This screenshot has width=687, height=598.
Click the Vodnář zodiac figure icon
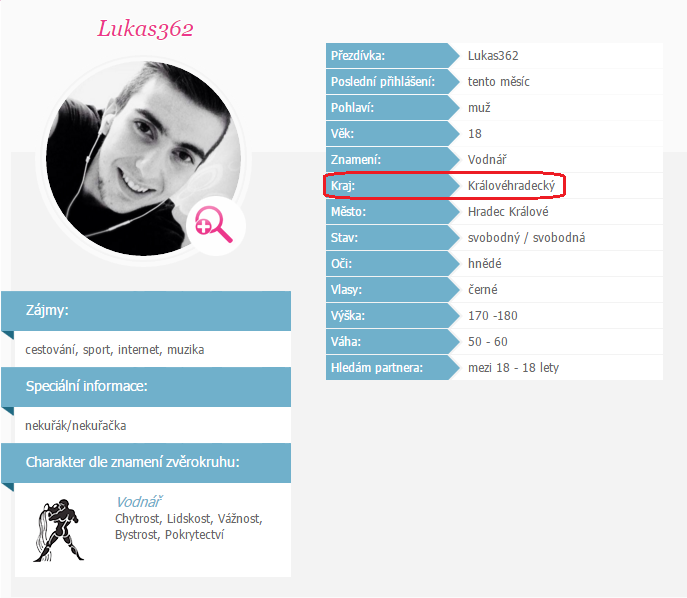[x=58, y=530]
